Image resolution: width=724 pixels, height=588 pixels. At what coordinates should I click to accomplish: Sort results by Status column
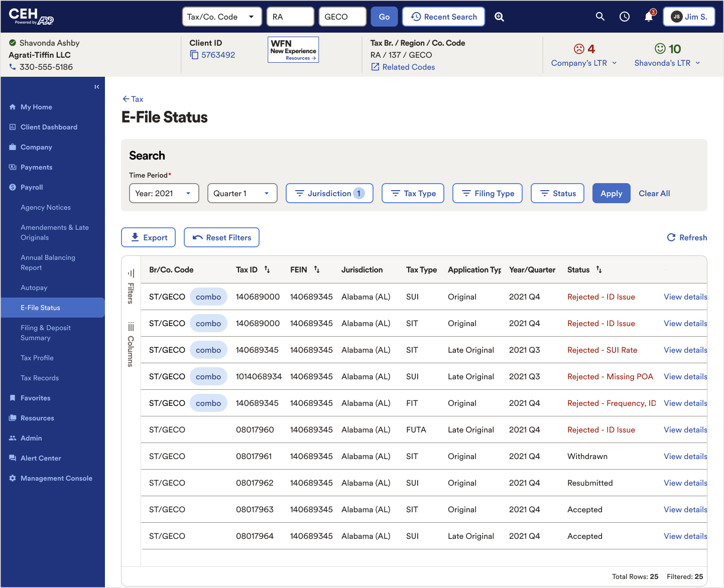(599, 269)
